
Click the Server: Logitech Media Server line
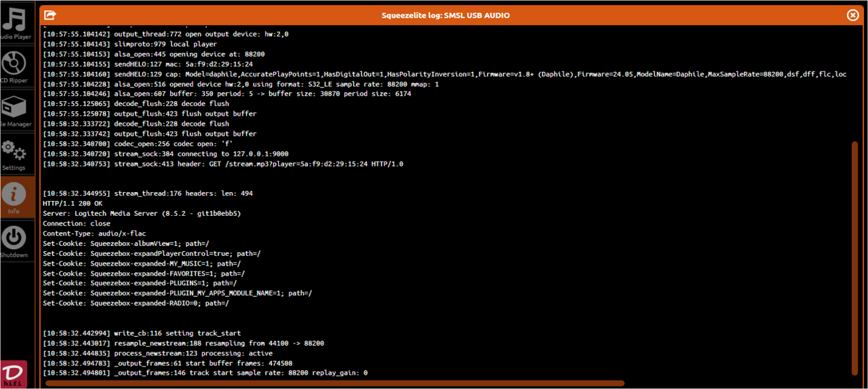point(142,214)
